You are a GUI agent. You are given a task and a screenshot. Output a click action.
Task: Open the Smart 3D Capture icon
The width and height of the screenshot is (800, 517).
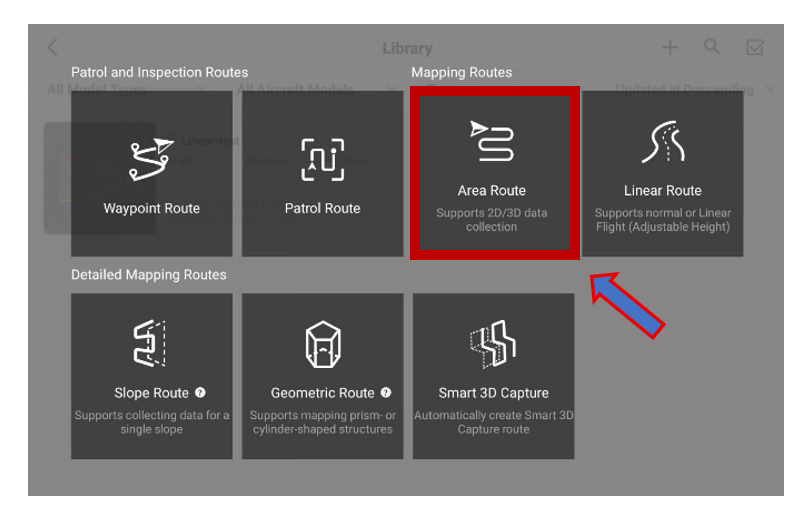(x=493, y=345)
